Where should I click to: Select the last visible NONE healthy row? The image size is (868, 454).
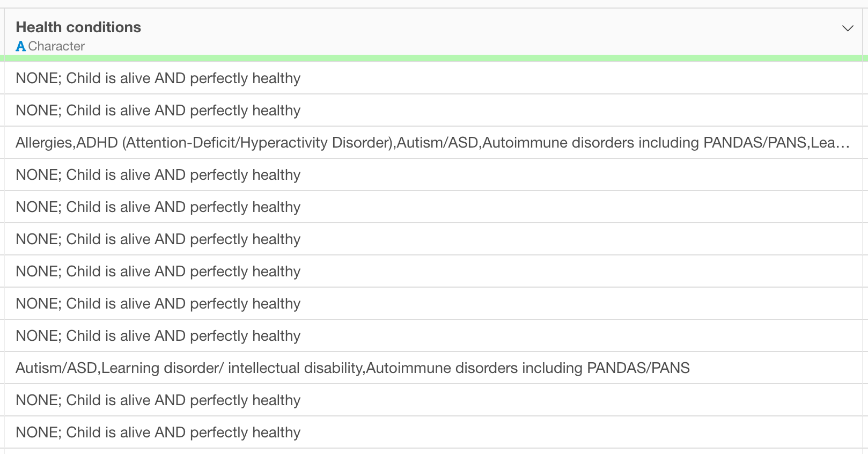tap(433, 433)
